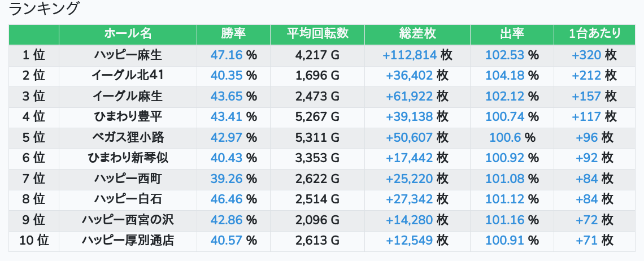
Task: Click the イーグル麻生 hall name
Action: pyautogui.click(x=128, y=96)
